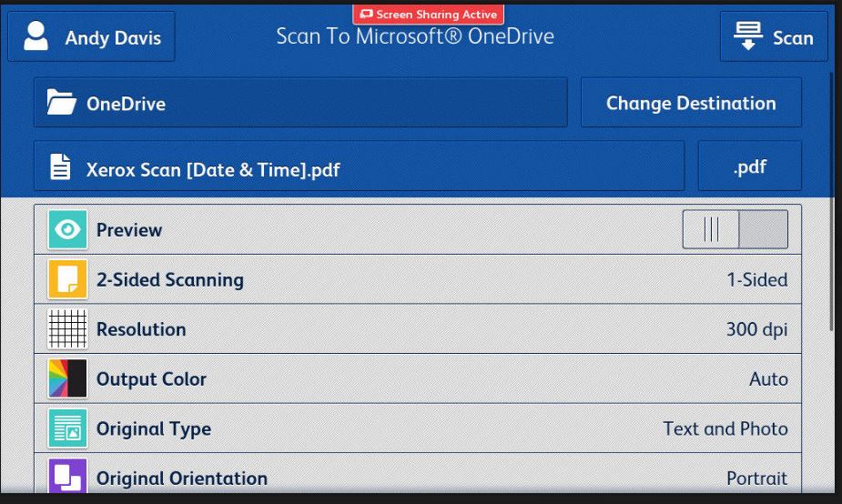Open Resolution 300 dpi options
Screen dimensions: 842x504
(756, 329)
